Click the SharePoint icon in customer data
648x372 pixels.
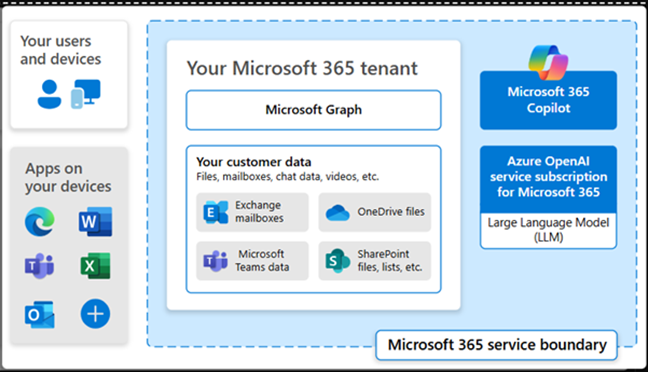point(338,261)
